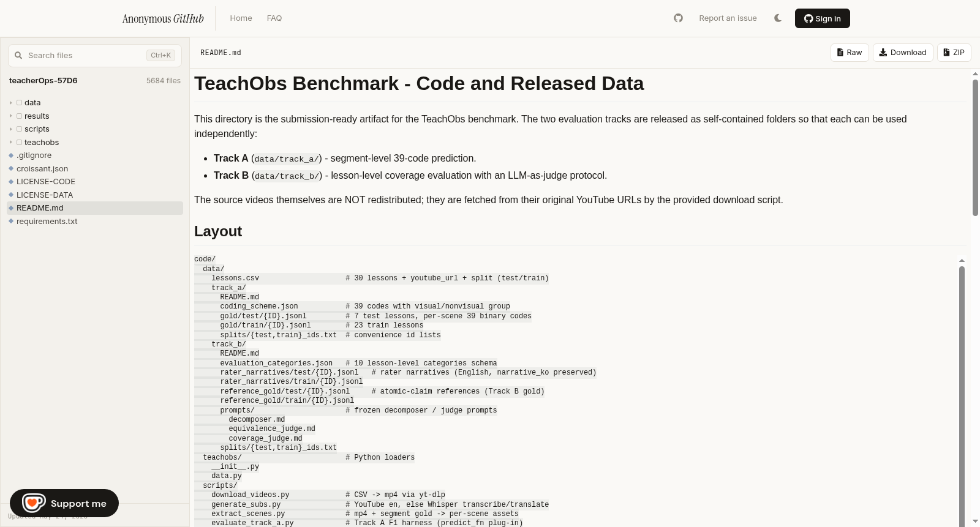Click the README.md file diamond icon
This screenshot has width=980, height=527.
point(11,208)
